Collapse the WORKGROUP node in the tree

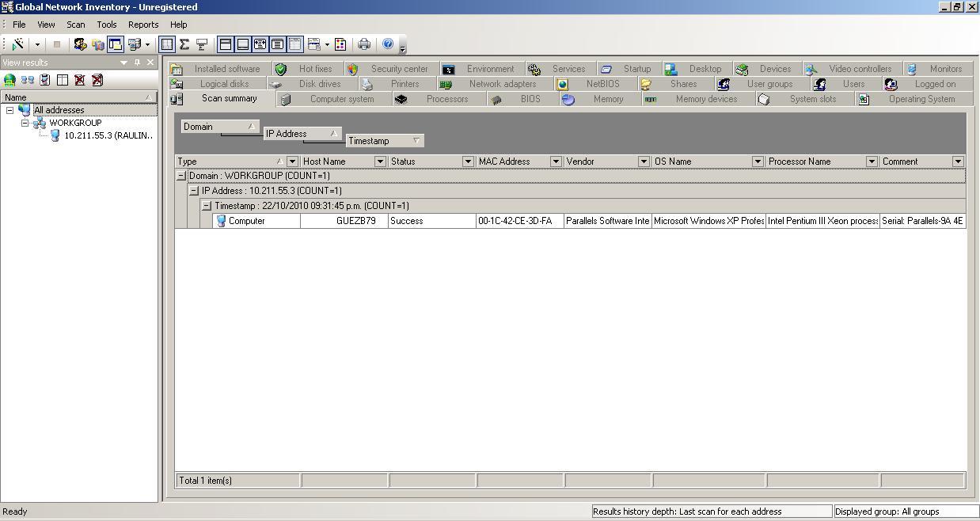point(25,123)
